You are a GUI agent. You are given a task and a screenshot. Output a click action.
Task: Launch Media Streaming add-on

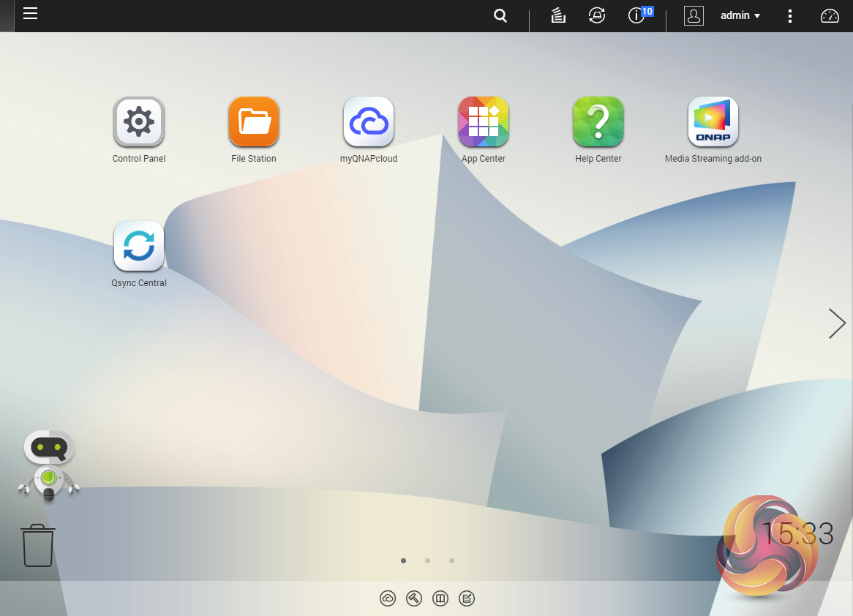(x=713, y=122)
